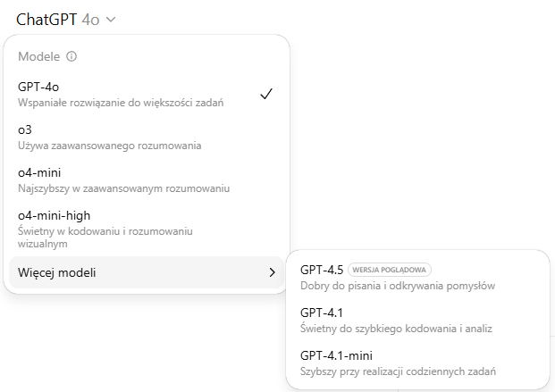Screen dimensions: 555x392
Task: Expand the Więcej modeli submenu
Action: 147,272
